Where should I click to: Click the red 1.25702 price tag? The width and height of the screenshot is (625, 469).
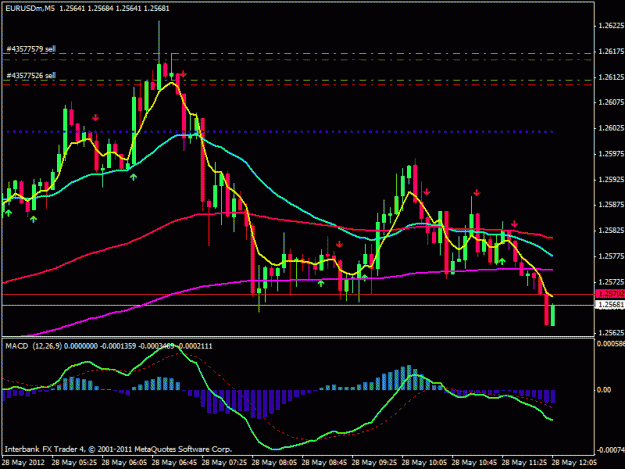610,294
